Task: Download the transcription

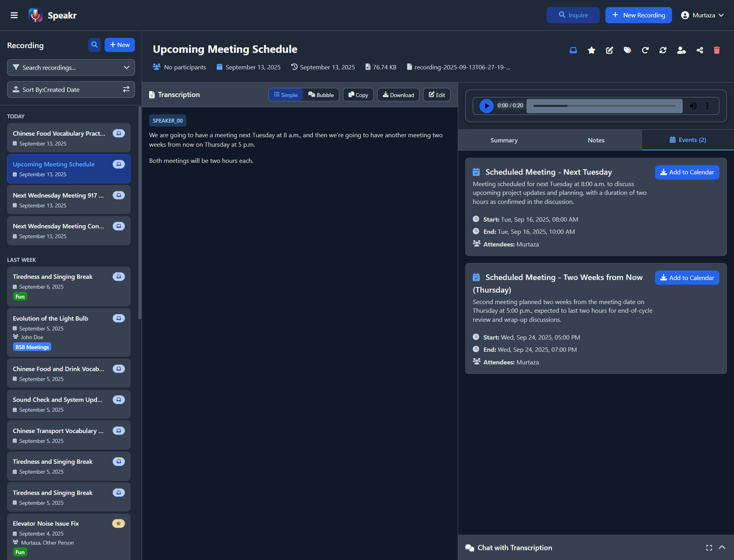Action: pyautogui.click(x=398, y=95)
